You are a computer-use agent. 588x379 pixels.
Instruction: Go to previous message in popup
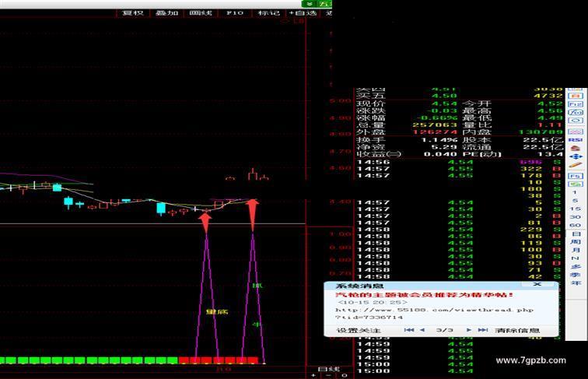[x=422, y=330]
